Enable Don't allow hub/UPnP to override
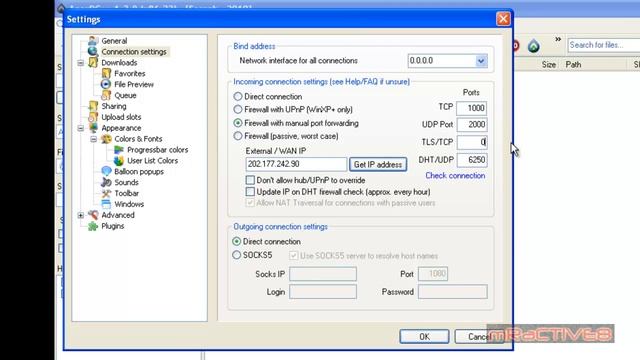This screenshot has height=360, width=640. click(x=250, y=180)
